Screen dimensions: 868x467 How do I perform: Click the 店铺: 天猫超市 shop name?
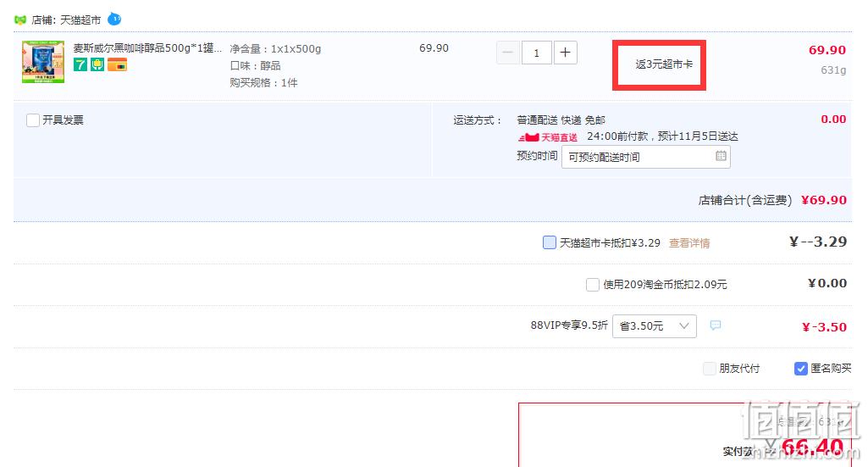click(x=66, y=20)
